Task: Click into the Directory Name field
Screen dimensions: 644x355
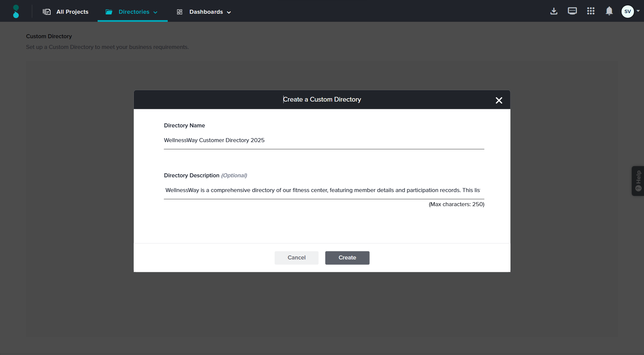Action: [324, 140]
